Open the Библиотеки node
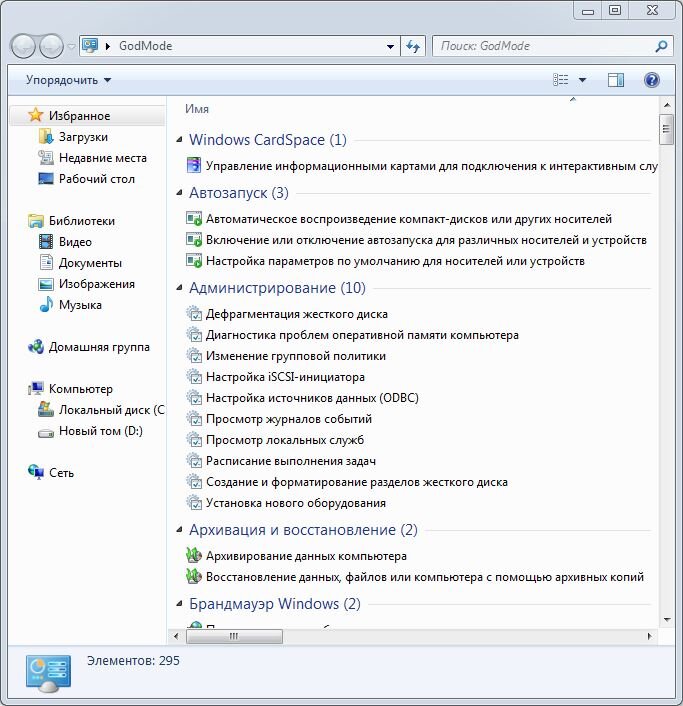Screen dimensions: 683x706 click(82, 221)
